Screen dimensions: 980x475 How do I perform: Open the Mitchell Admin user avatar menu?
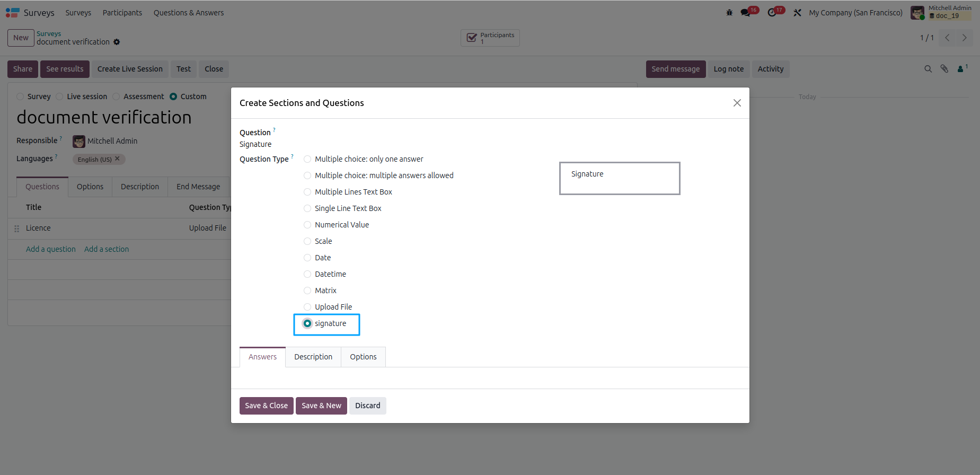(917, 13)
